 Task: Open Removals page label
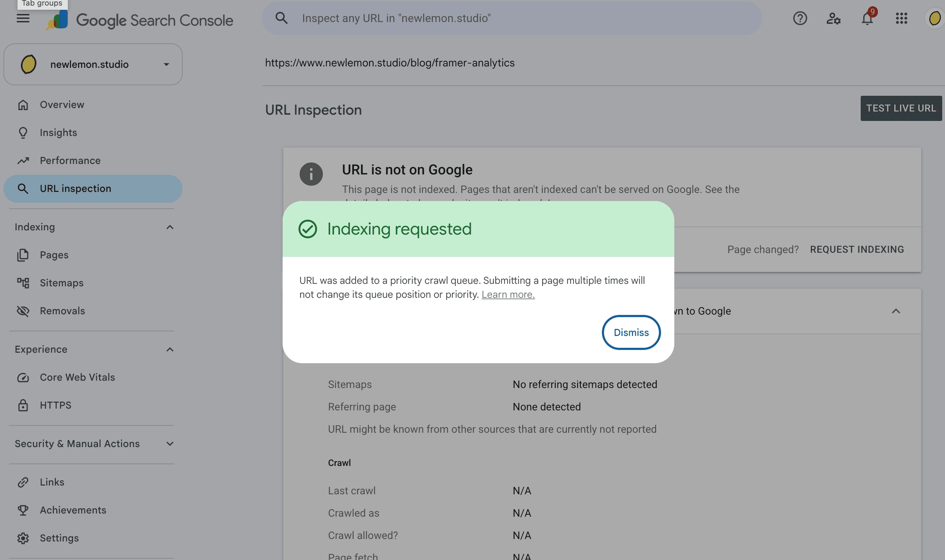click(x=62, y=310)
